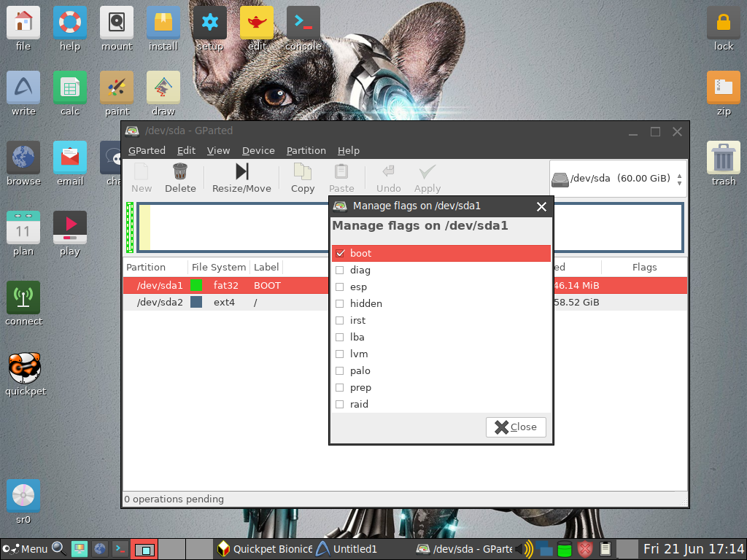
Task: Uncheck the boot flag
Action: tap(340, 253)
